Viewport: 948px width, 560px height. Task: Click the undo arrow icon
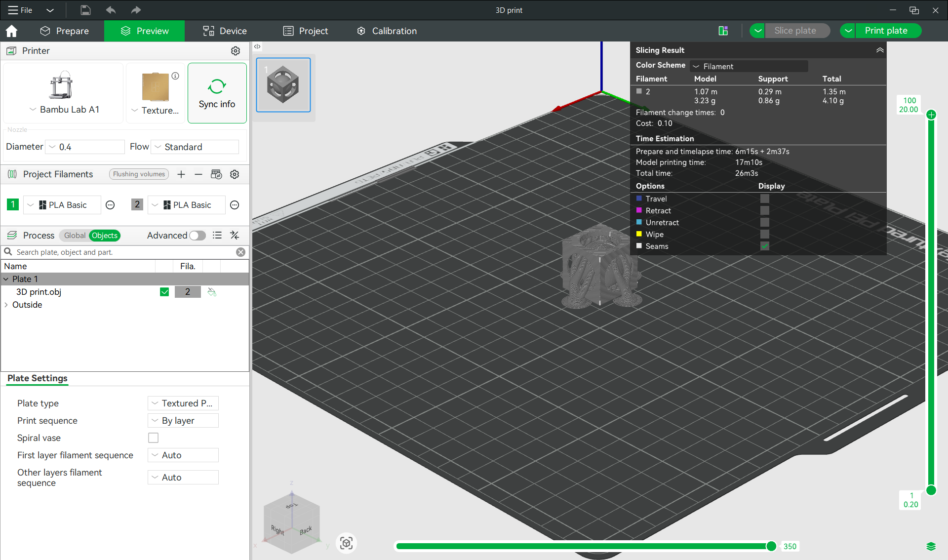pyautogui.click(x=111, y=10)
